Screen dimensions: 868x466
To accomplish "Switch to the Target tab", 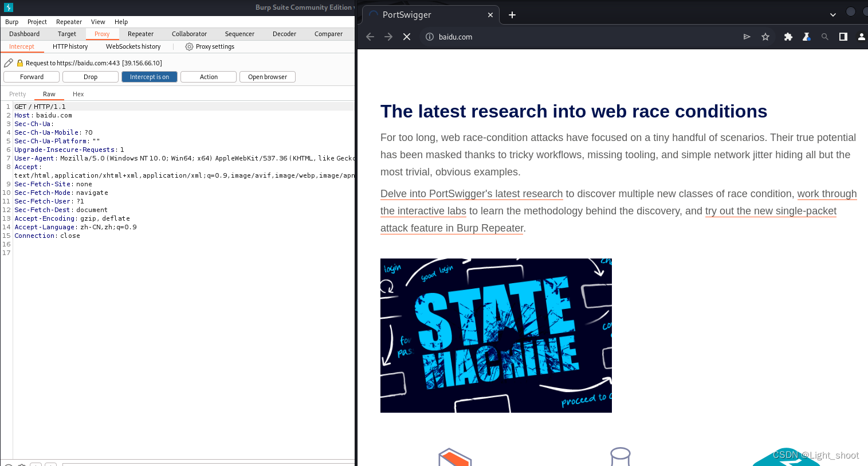I will [67, 34].
